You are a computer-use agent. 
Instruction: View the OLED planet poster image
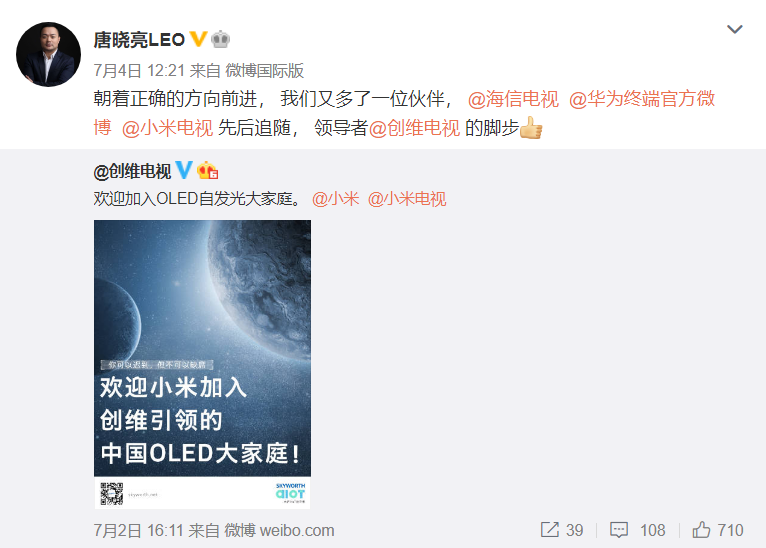point(202,364)
